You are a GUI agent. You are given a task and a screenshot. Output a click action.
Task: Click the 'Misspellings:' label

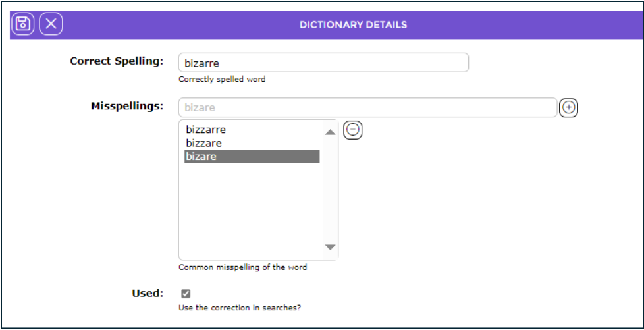pos(127,107)
